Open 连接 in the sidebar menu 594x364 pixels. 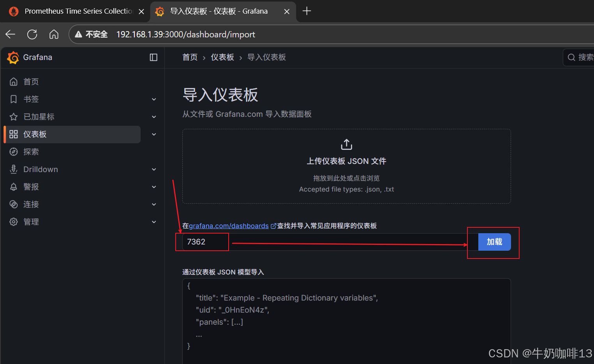31,204
